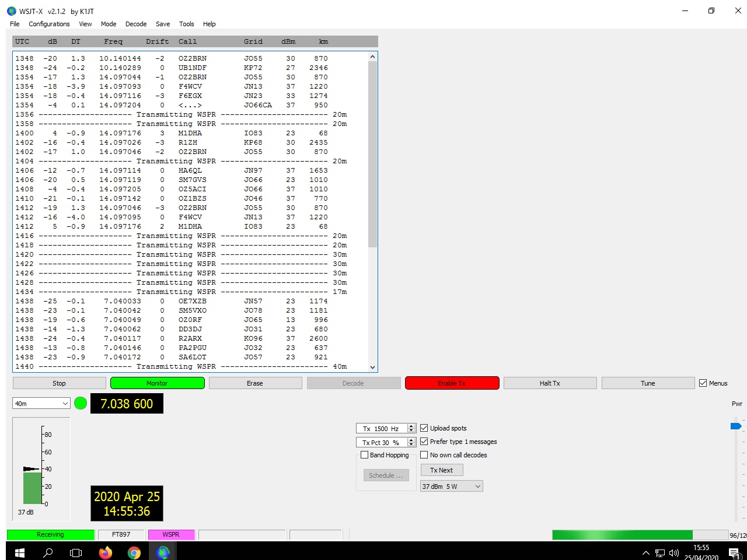This screenshot has width=747, height=560.
Task: Open Google Chrome from the taskbar
Action: click(134, 552)
